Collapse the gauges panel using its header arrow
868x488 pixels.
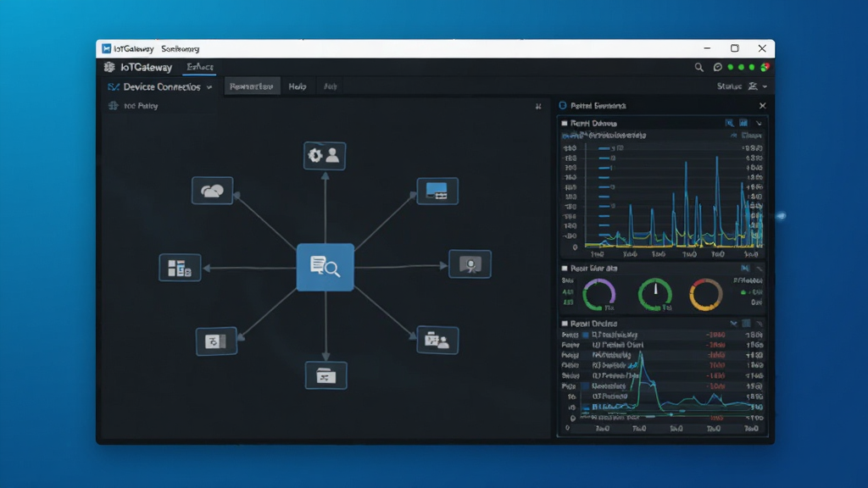pos(759,269)
